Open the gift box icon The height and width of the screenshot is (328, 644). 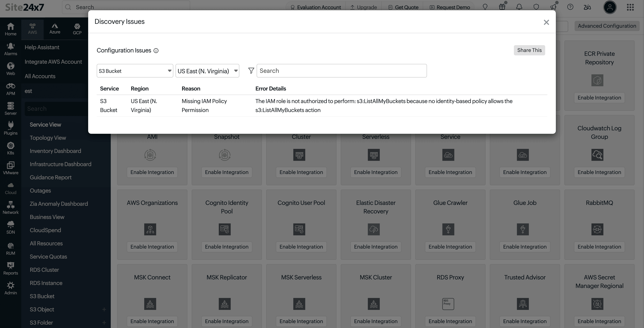tap(502, 7)
